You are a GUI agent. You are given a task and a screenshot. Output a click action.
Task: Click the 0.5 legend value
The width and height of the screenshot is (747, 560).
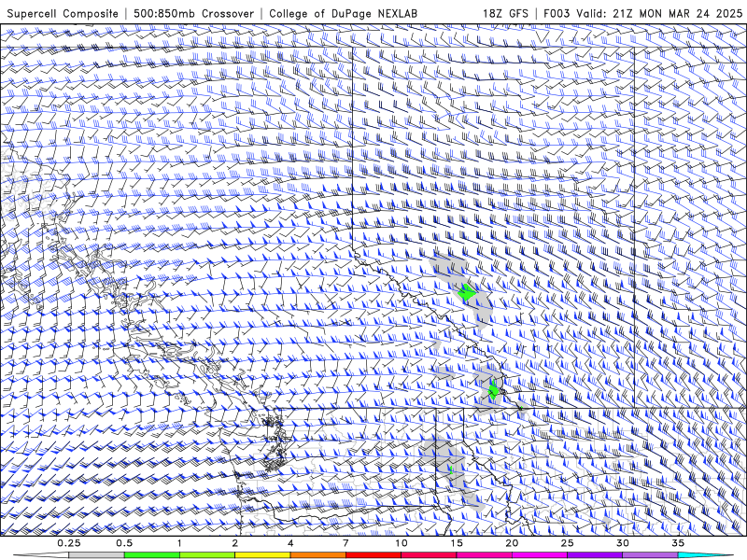pyautogui.click(x=124, y=543)
